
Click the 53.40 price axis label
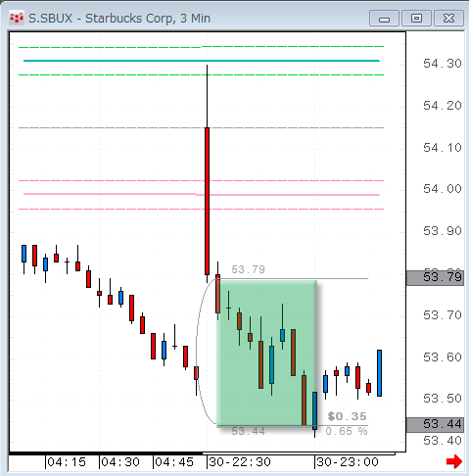(x=443, y=441)
